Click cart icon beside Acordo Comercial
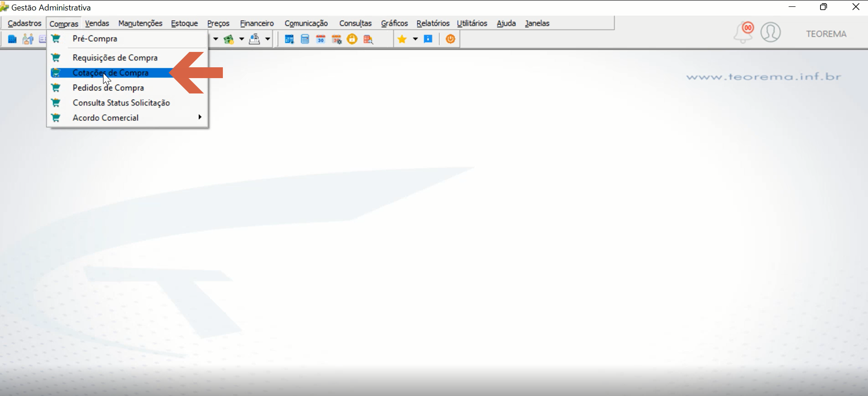The width and height of the screenshot is (868, 396). [56, 117]
